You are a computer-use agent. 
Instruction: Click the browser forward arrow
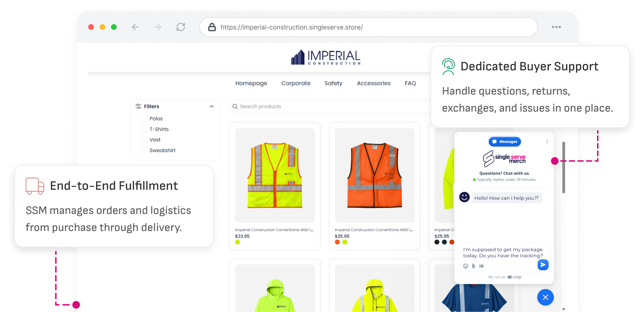tap(158, 27)
